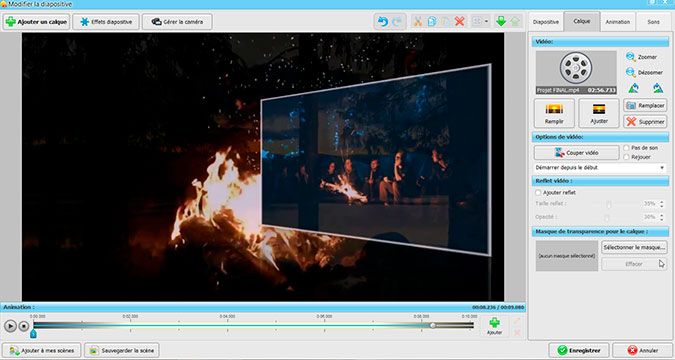The image size is (675, 360).
Task: Click the faded up arrow layer icon
Action: [x=515, y=21]
